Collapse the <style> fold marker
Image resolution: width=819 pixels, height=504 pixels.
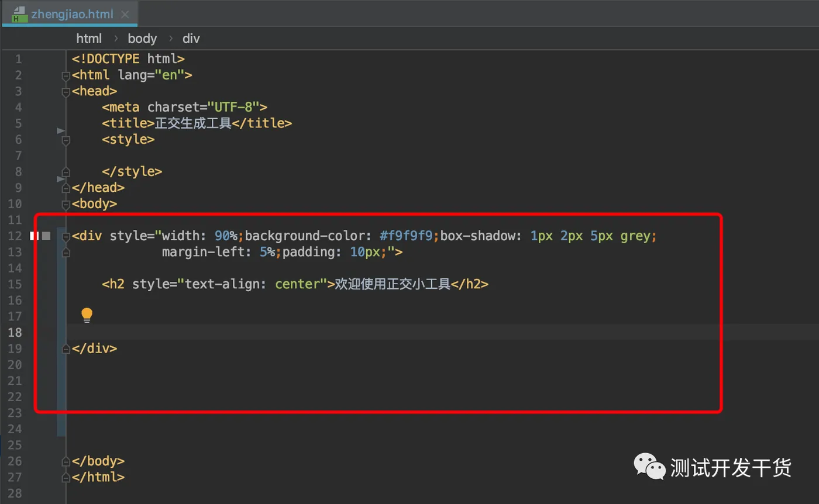[66, 140]
